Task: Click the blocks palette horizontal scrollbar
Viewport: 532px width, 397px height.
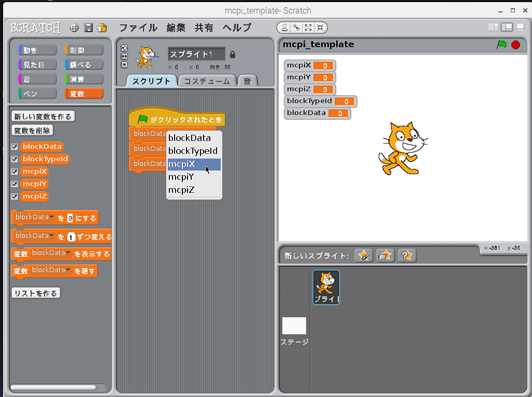Action: tap(54, 388)
